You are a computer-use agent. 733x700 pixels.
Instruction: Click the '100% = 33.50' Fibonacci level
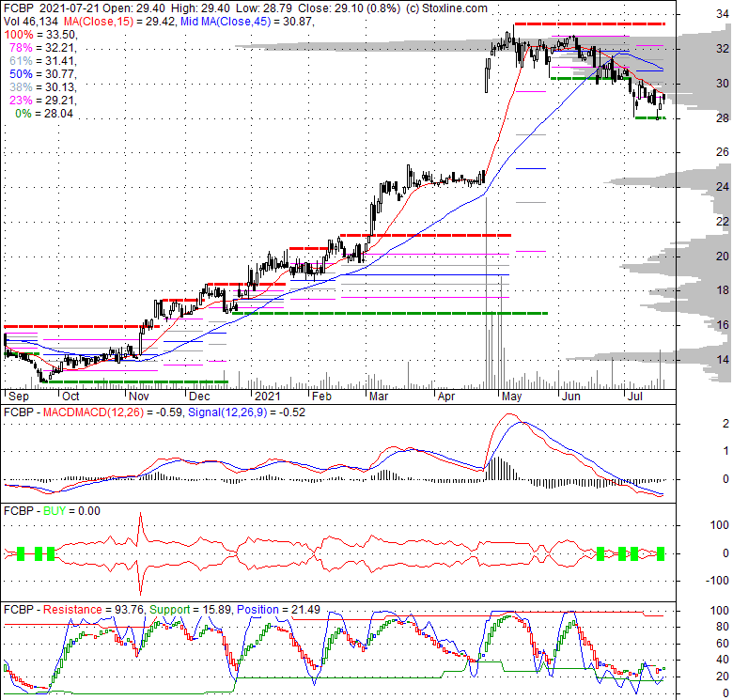pyautogui.click(x=40, y=35)
